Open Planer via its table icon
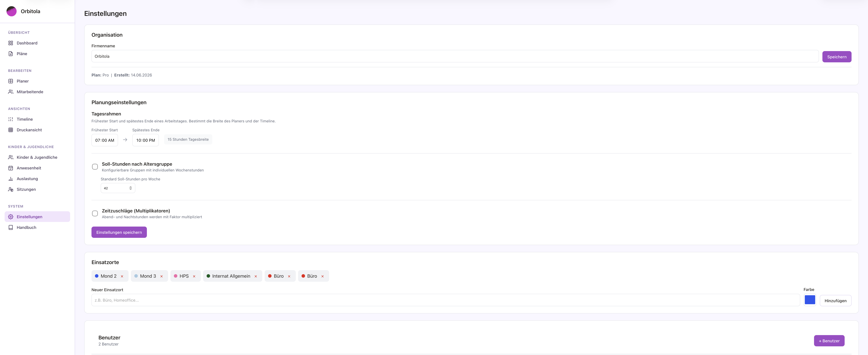This screenshot has width=868, height=355. tap(11, 81)
